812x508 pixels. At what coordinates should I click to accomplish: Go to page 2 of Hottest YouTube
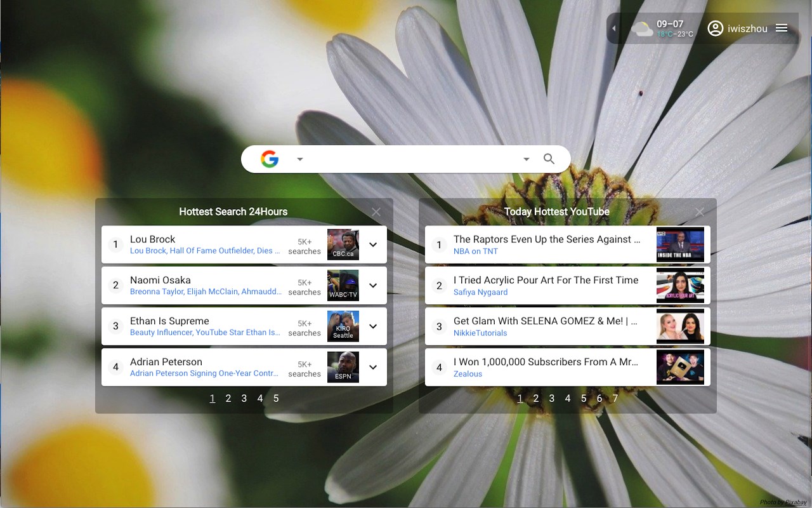536,399
